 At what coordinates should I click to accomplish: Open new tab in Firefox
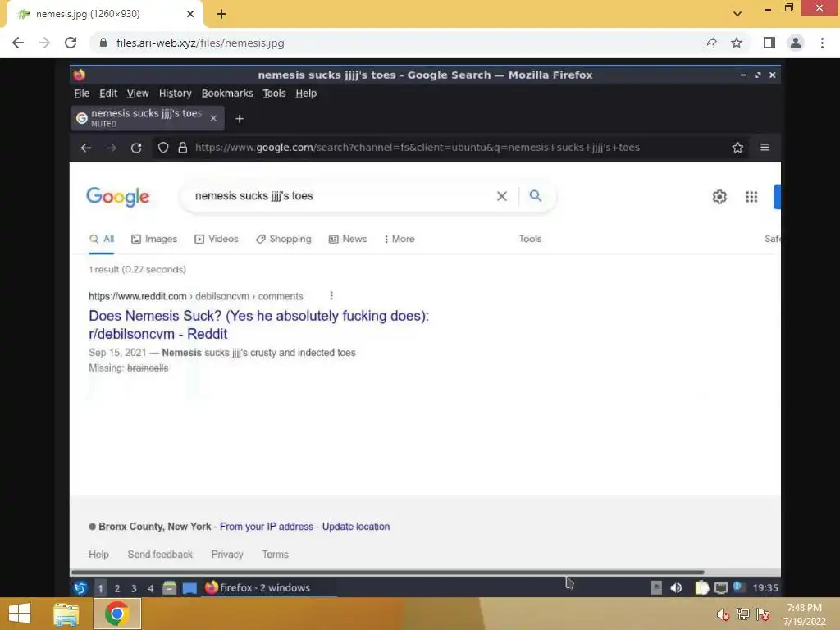(x=240, y=118)
